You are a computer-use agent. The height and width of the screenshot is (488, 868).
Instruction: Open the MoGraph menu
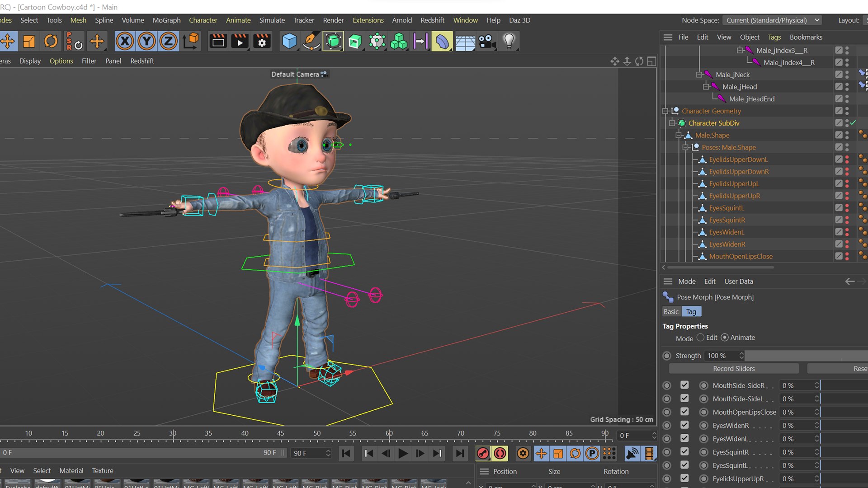pyautogui.click(x=166, y=20)
